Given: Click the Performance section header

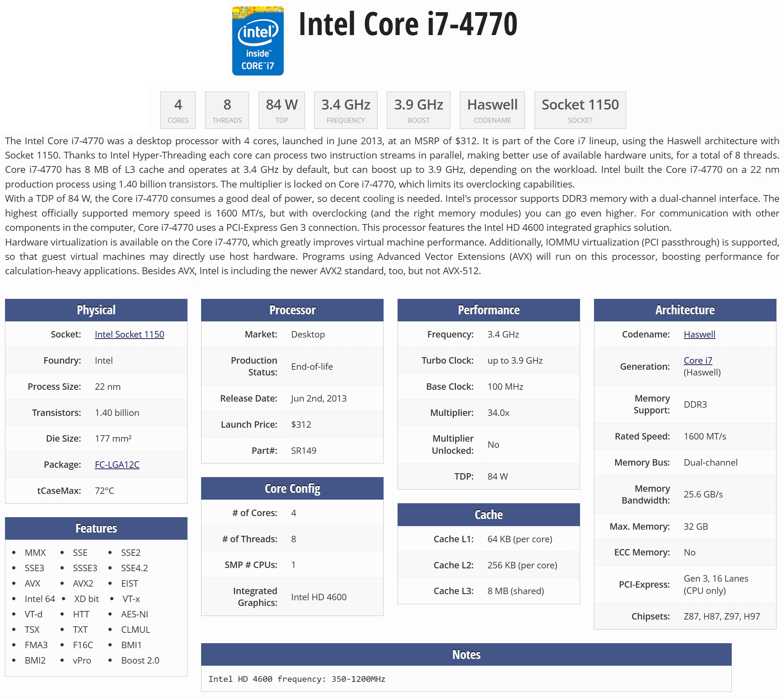Looking at the screenshot, I should coord(488,310).
